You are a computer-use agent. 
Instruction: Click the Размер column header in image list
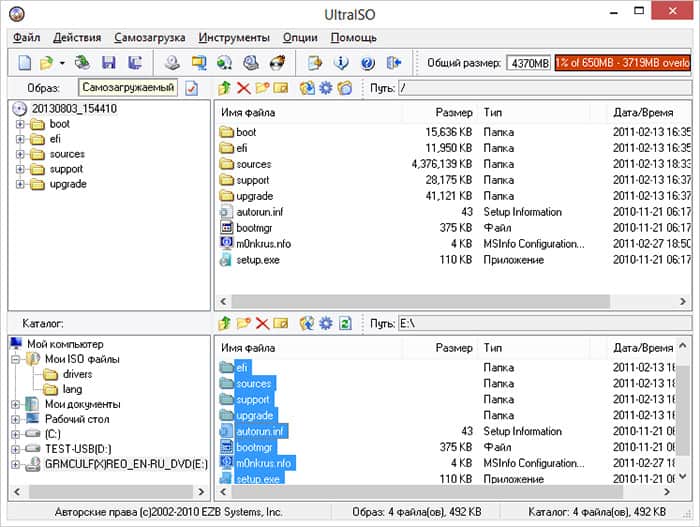[x=441, y=113]
